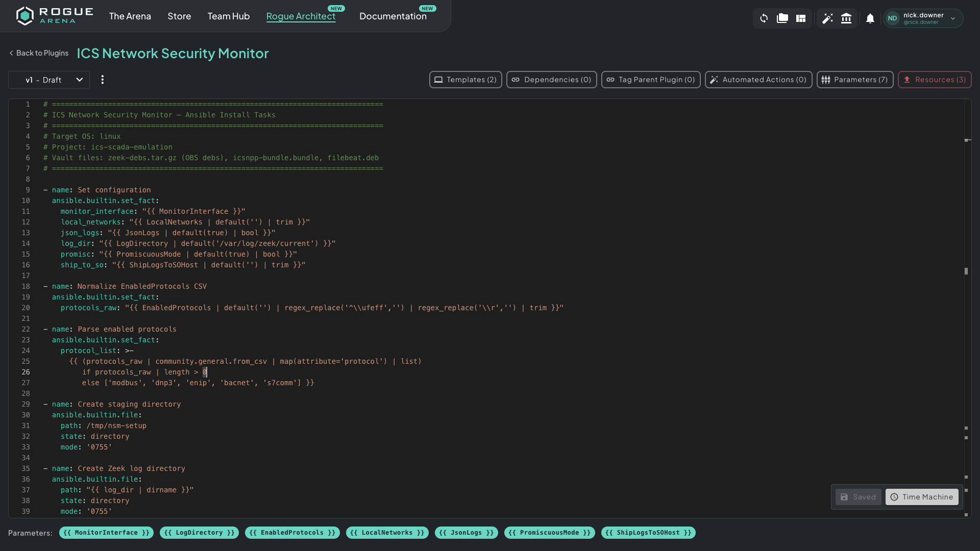Click the 'else' fallback protocols line

pos(198,383)
